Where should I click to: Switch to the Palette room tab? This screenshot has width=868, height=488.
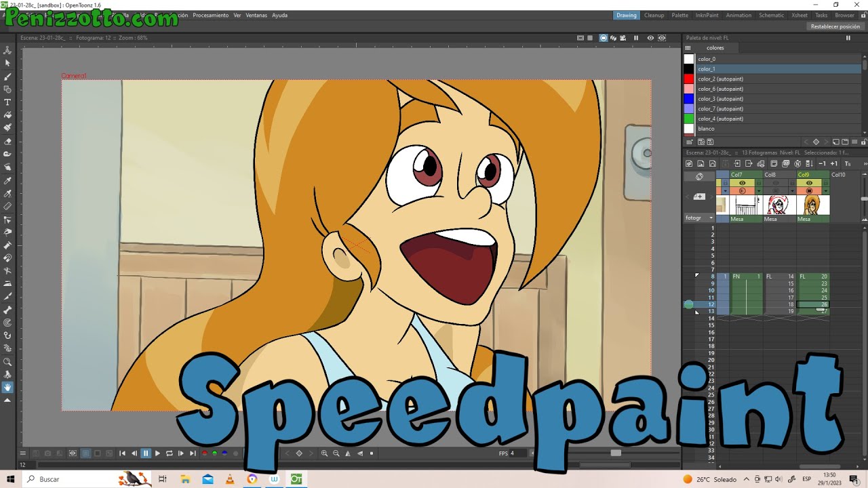(679, 15)
